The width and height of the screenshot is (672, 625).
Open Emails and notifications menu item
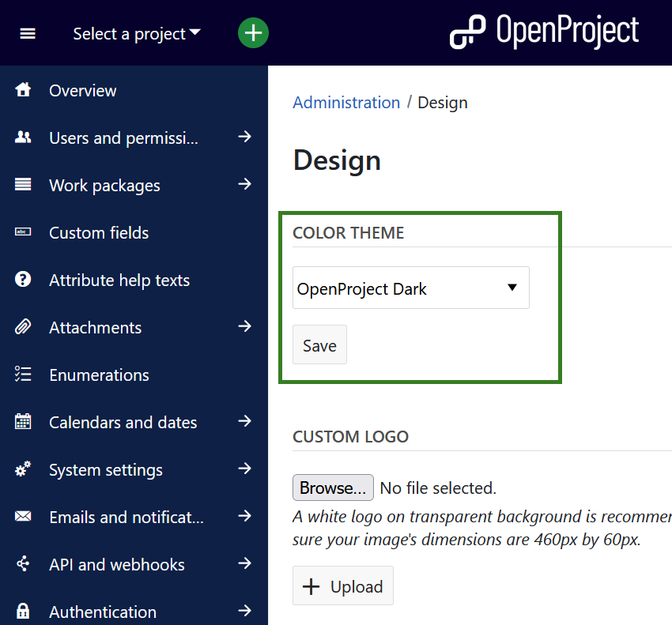coord(126,517)
